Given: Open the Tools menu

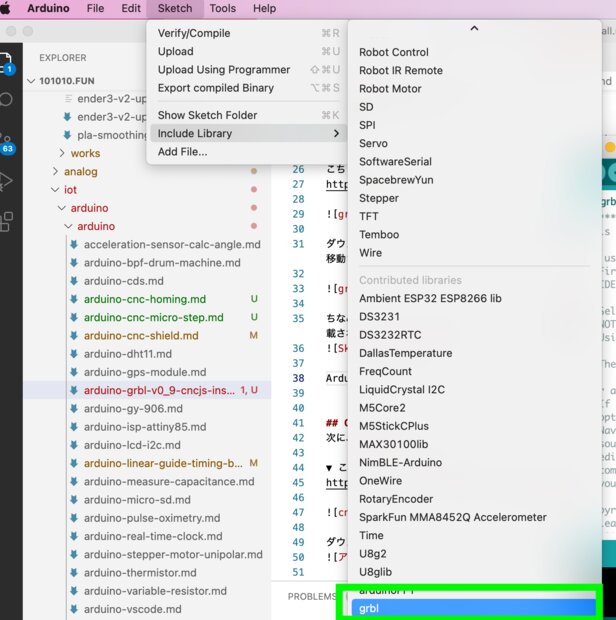Looking at the screenshot, I should pyautogui.click(x=223, y=8).
